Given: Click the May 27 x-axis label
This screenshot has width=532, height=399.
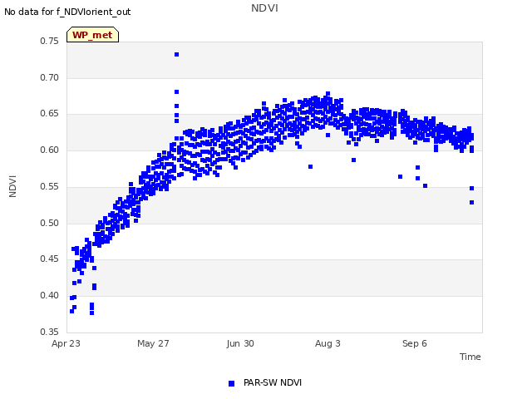Looking at the screenshot, I should click(153, 343).
